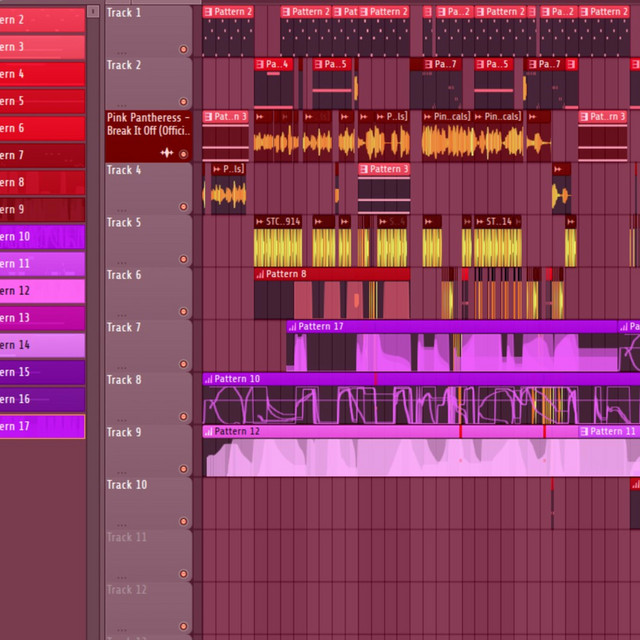Mute Track 5 using its mute switch
Screen dimensions: 640x640
click(x=184, y=259)
